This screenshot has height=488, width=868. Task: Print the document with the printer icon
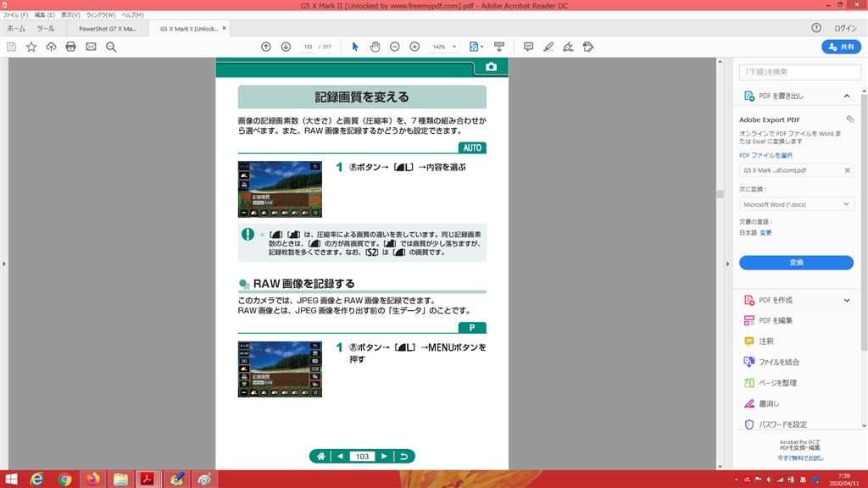pyautogui.click(x=71, y=47)
